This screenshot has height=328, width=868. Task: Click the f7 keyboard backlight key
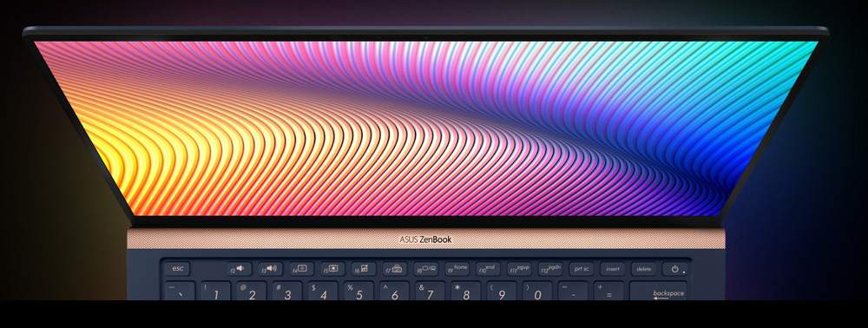(x=395, y=269)
